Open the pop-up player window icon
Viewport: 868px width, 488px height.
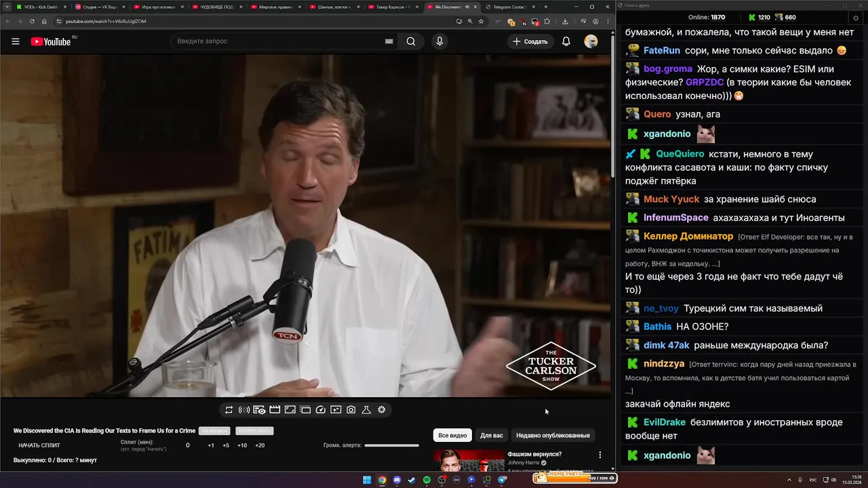(x=305, y=410)
